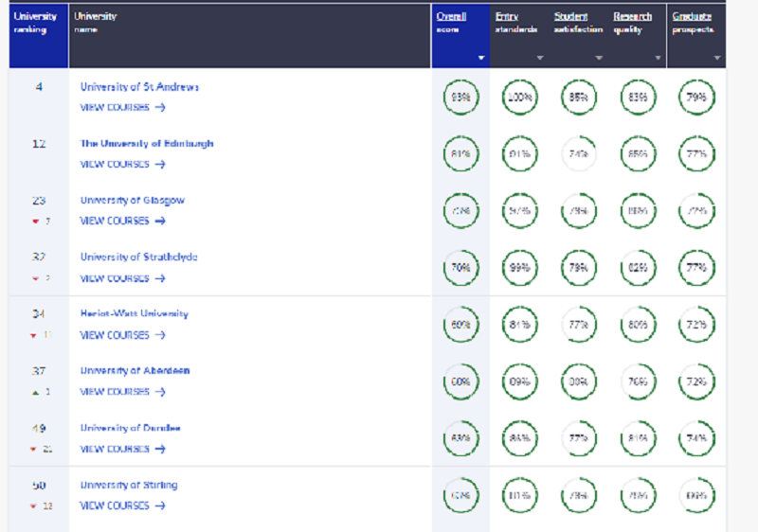View courses for Heriot-Watt University
The height and width of the screenshot is (532, 758).
123,334
